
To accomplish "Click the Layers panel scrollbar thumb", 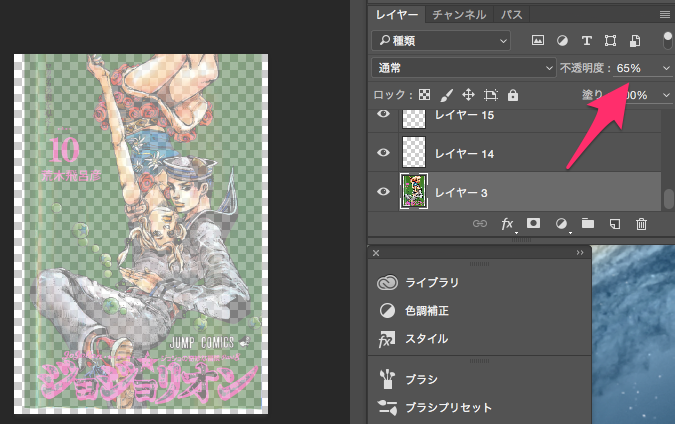I will pyautogui.click(x=668, y=199).
